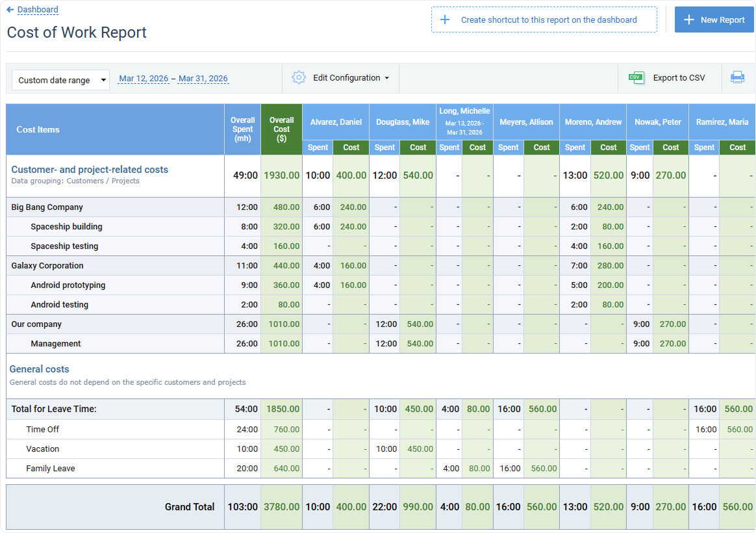756x533 pixels.
Task: Click the gear icon next to Edit Configuration
Action: coord(299,77)
